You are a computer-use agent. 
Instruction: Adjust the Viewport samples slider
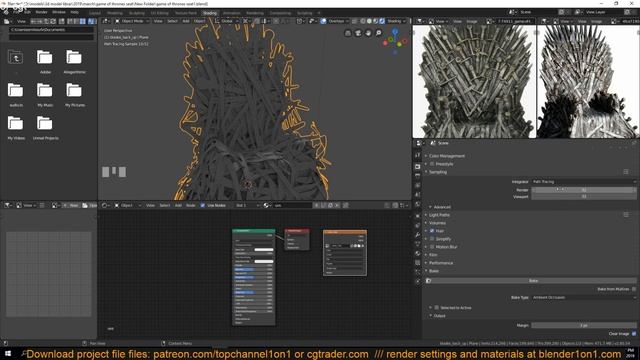click(584, 197)
